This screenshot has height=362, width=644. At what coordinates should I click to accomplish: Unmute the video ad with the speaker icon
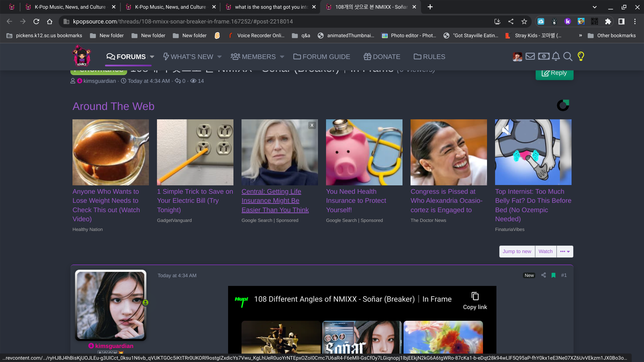[505, 130]
